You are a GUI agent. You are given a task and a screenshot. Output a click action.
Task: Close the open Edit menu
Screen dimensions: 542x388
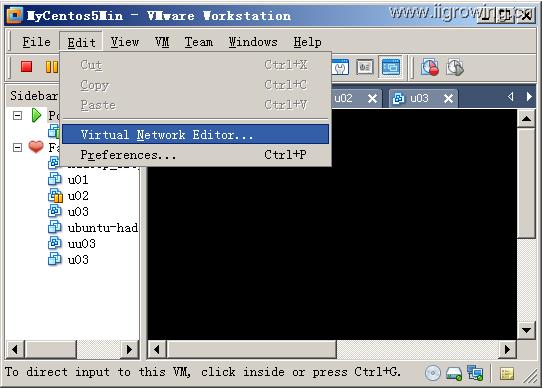[81, 42]
